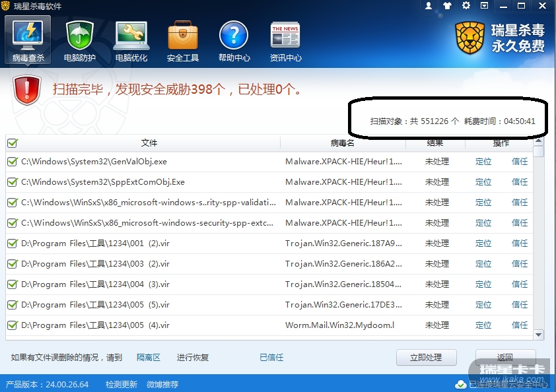Image resolution: width=556 pixels, height=392 pixels.
Task: Uncheck the windows-security-spp-extc... row checkbox
Action: click(x=13, y=223)
